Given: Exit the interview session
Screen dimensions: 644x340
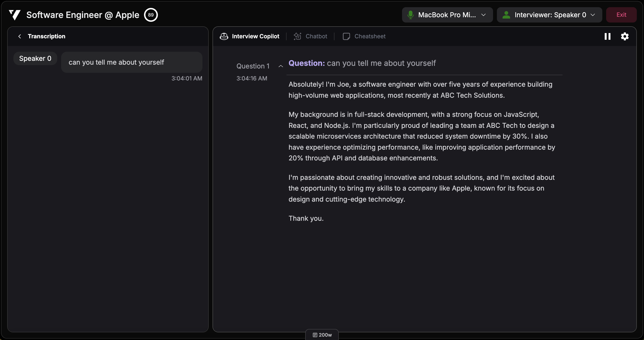Looking at the screenshot, I should click(621, 15).
